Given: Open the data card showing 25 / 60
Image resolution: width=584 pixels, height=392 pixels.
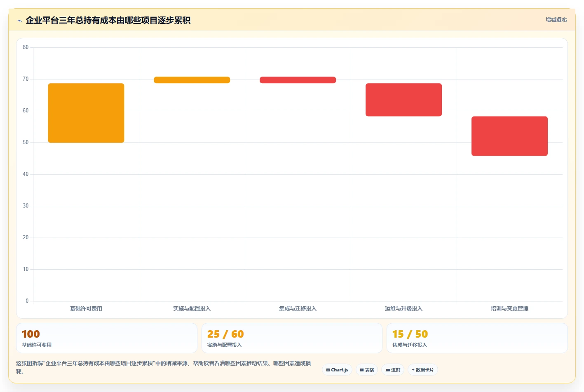Looking at the screenshot, I should pyautogui.click(x=292, y=338).
